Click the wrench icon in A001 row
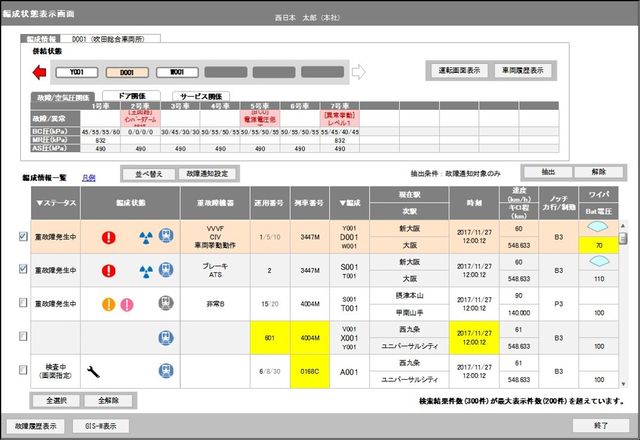This screenshot has height=440, width=640. pyautogui.click(x=93, y=371)
